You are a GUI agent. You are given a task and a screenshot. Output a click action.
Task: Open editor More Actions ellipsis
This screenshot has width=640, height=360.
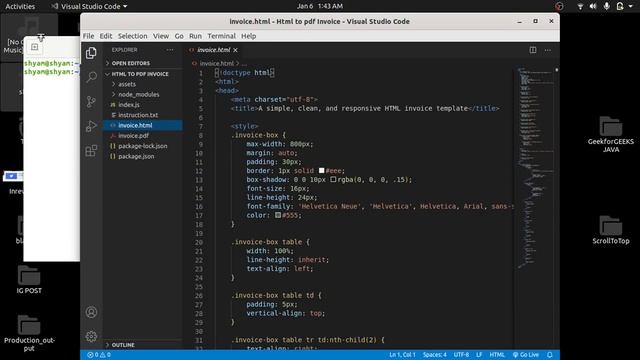548,50
